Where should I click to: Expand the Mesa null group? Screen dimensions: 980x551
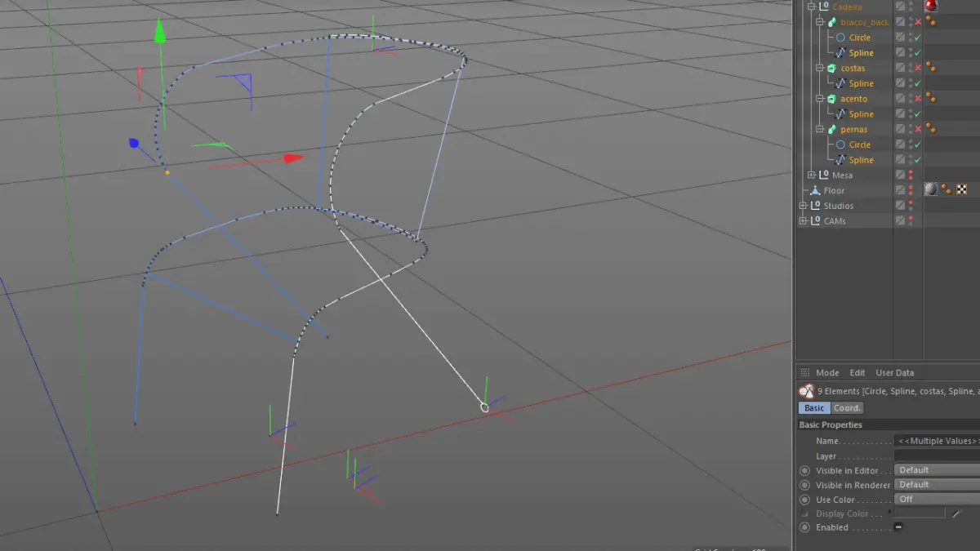click(811, 176)
